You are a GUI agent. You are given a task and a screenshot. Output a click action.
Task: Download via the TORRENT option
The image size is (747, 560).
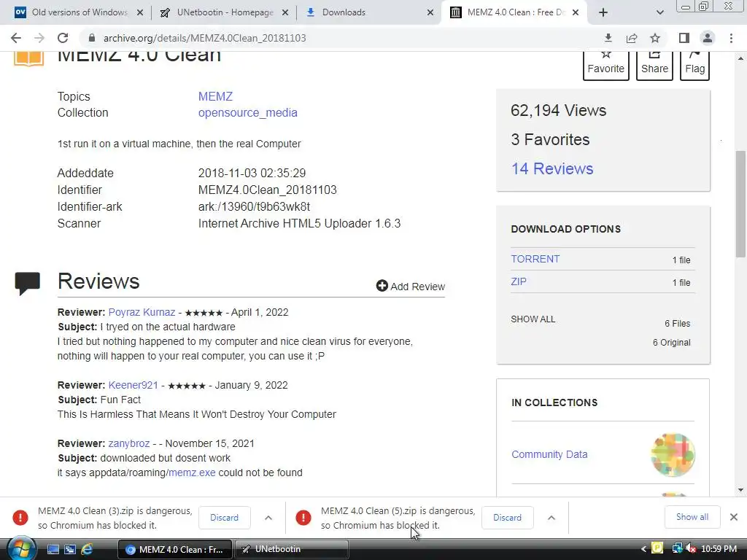[x=535, y=259]
